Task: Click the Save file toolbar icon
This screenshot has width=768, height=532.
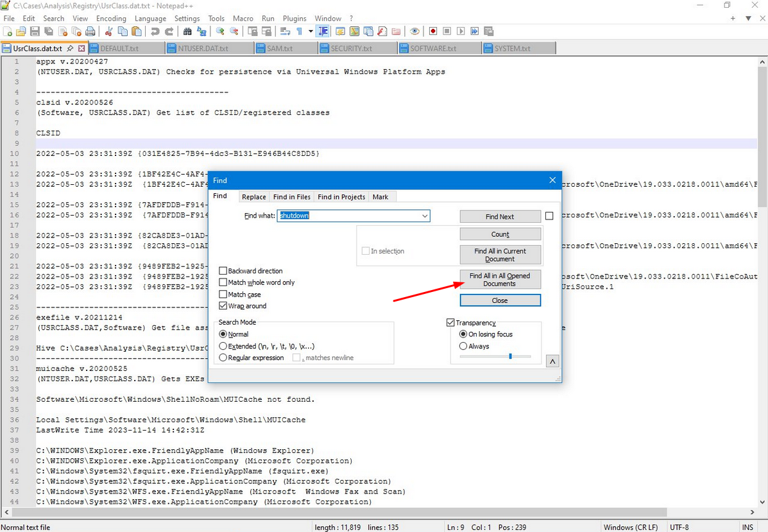Action: coord(35,31)
